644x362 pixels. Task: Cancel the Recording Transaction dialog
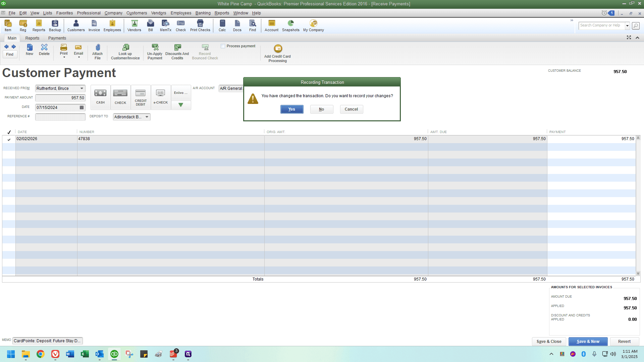(351, 109)
